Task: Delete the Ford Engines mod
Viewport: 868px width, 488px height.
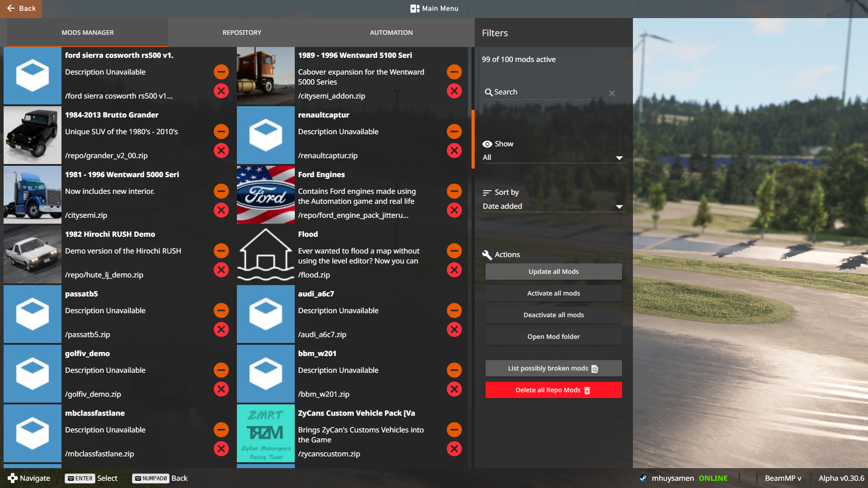Action: 454,210
